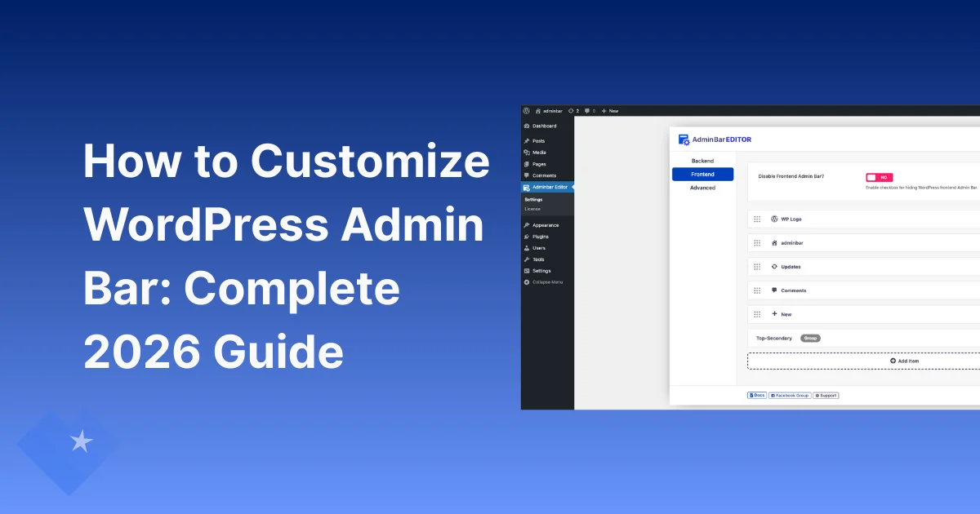Image resolution: width=980 pixels, height=514 pixels.
Task: Open the License submenu item
Action: tap(532, 209)
